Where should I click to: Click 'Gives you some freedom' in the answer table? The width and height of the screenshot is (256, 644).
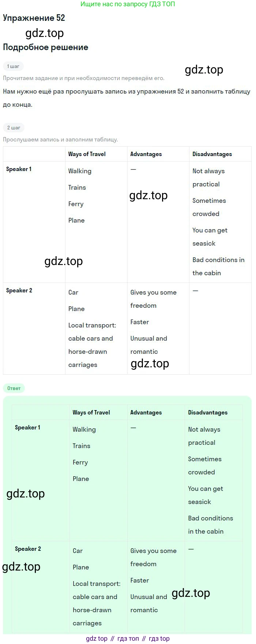(x=153, y=557)
